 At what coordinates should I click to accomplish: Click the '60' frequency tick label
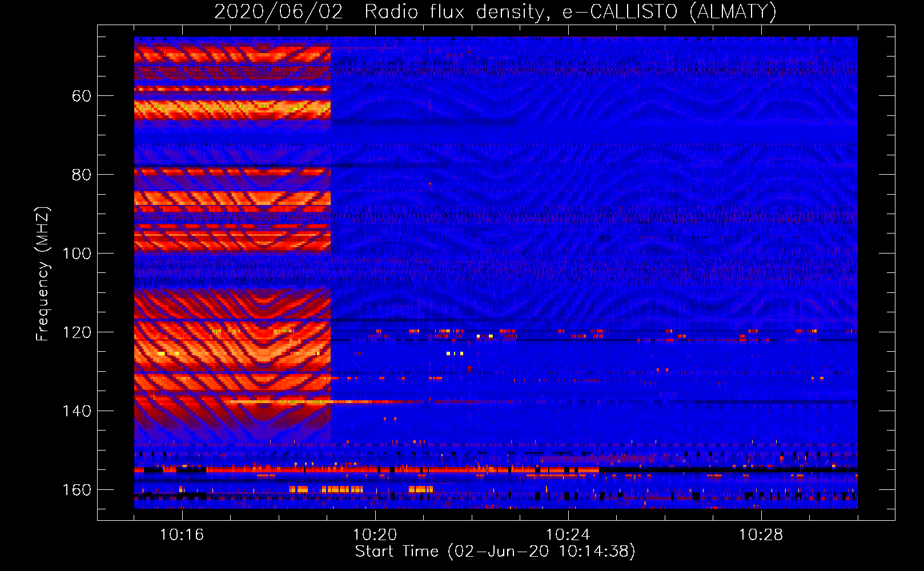click(x=81, y=96)
